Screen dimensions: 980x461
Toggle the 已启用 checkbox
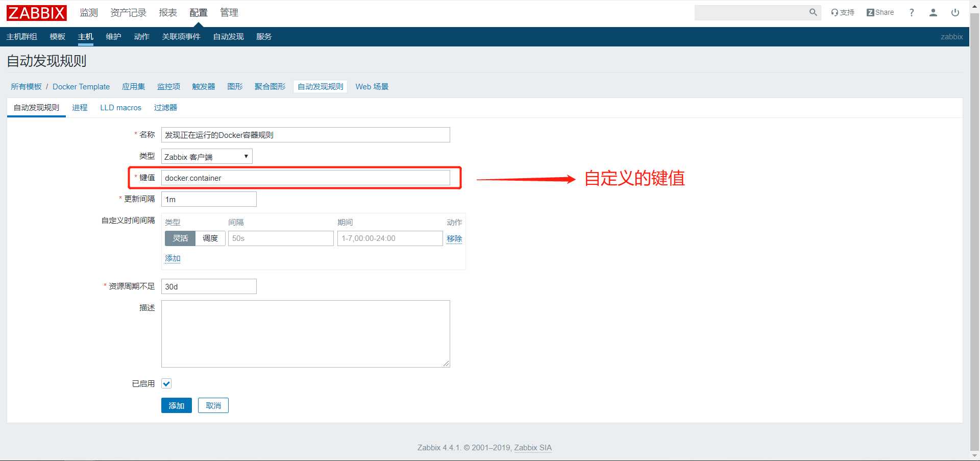coord(166,383)
